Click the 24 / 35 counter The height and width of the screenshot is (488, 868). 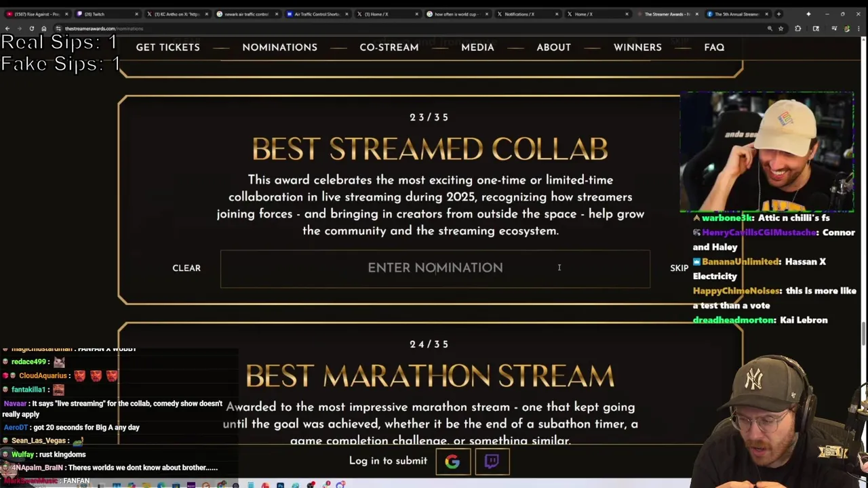tap(429, 344)
